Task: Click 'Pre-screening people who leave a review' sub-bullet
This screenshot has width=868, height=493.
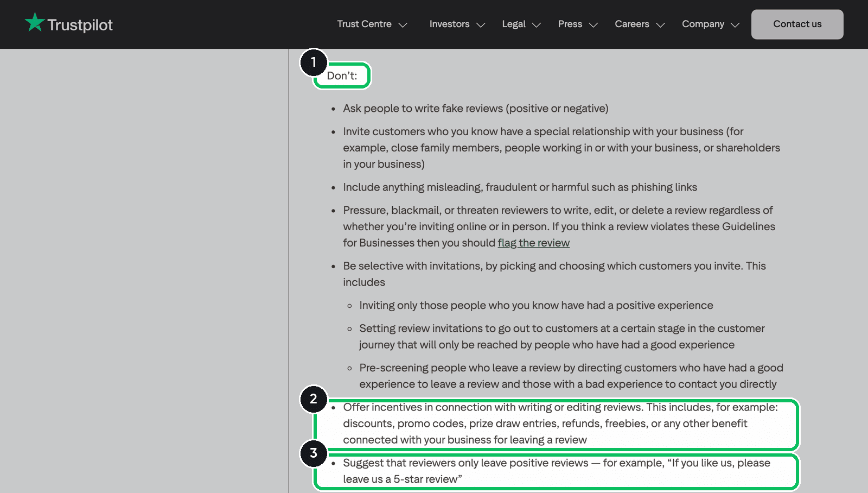Action: coord(571,376)
